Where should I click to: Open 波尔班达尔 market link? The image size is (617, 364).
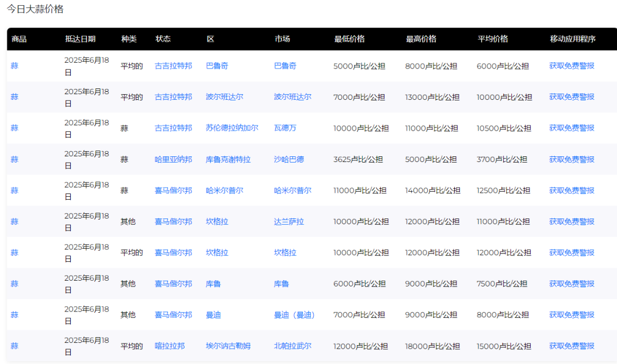point(293,97)
